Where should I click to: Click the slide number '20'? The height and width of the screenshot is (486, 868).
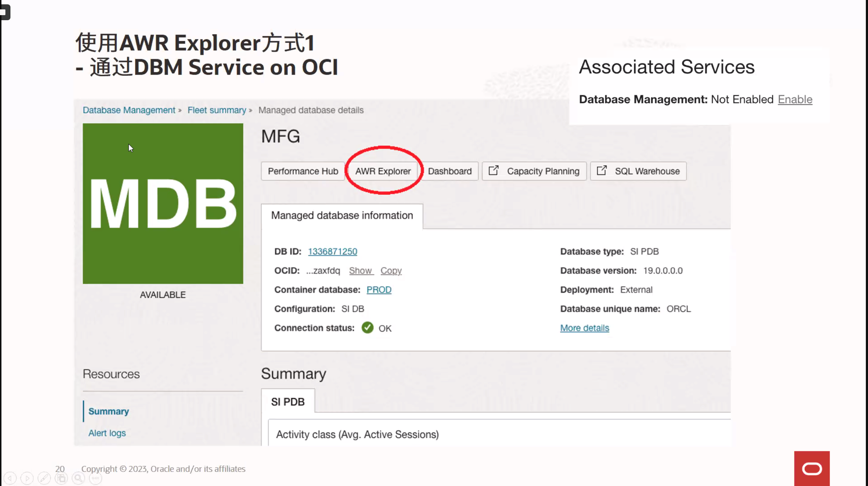60,469
